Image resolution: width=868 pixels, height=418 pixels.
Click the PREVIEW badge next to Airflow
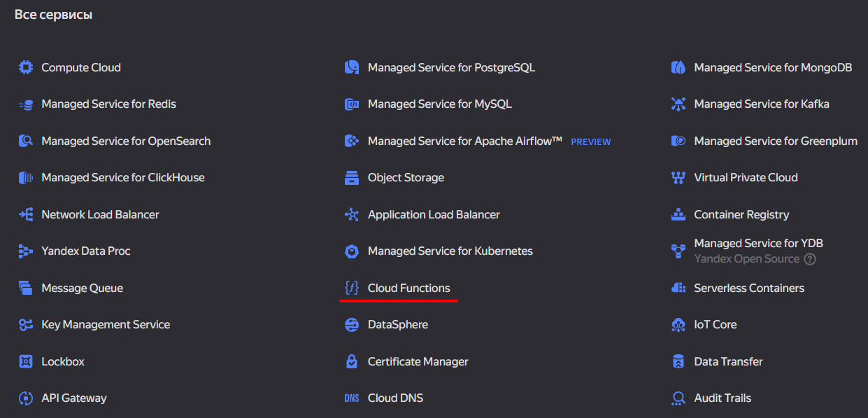[x=591, y=141]
